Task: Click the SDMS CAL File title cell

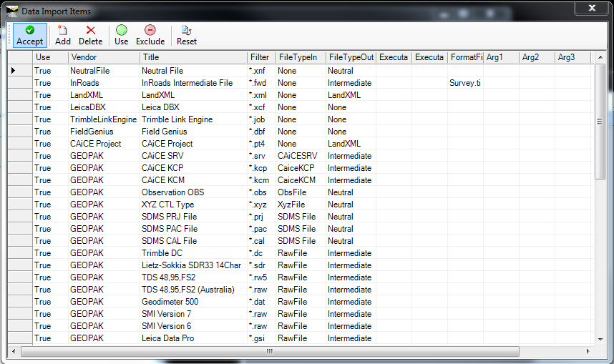Action: click(x=193, y=240)
